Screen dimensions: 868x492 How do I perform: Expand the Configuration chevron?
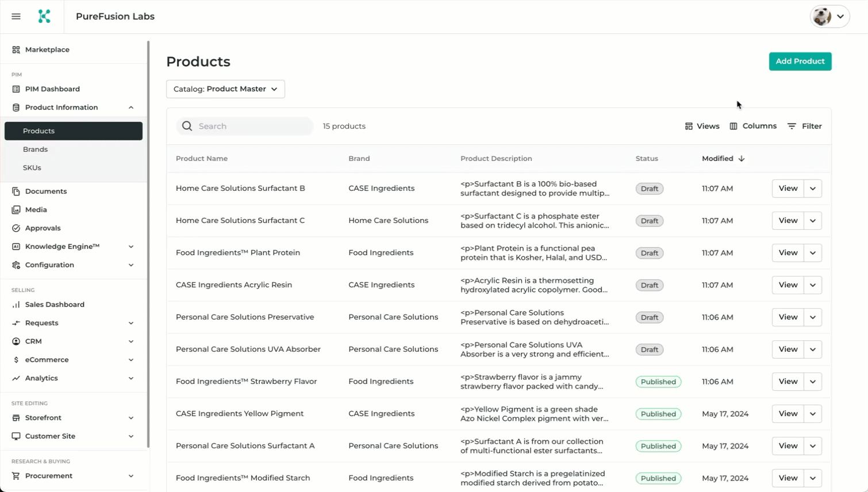click(x=131, y=265)
